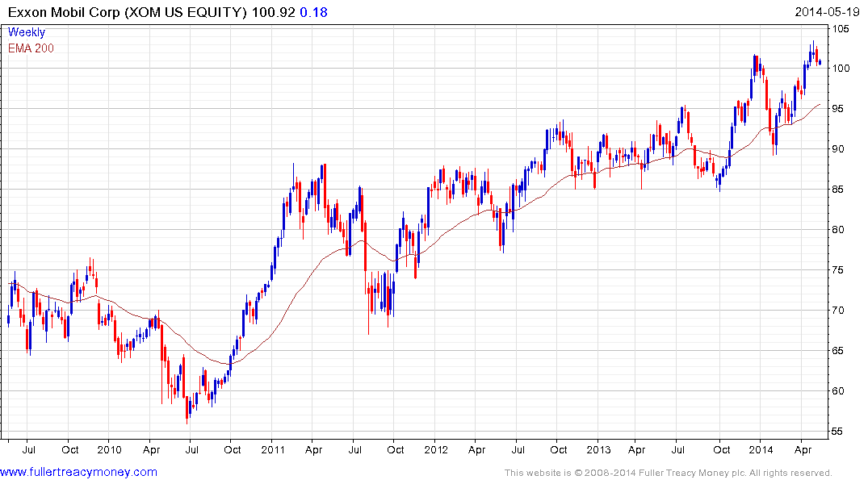Click the 65 price axis label

coord(838,351)
